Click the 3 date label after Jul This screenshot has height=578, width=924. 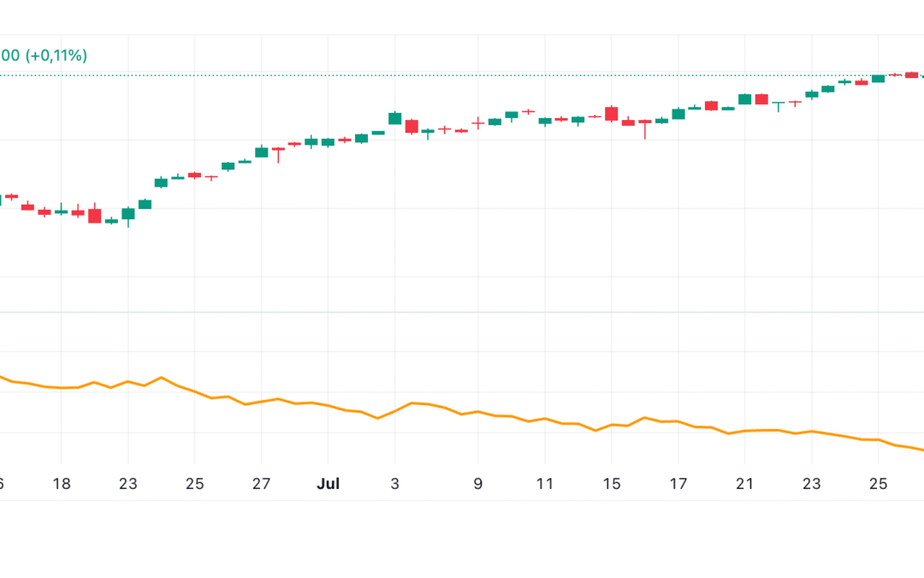pos(395,484)
